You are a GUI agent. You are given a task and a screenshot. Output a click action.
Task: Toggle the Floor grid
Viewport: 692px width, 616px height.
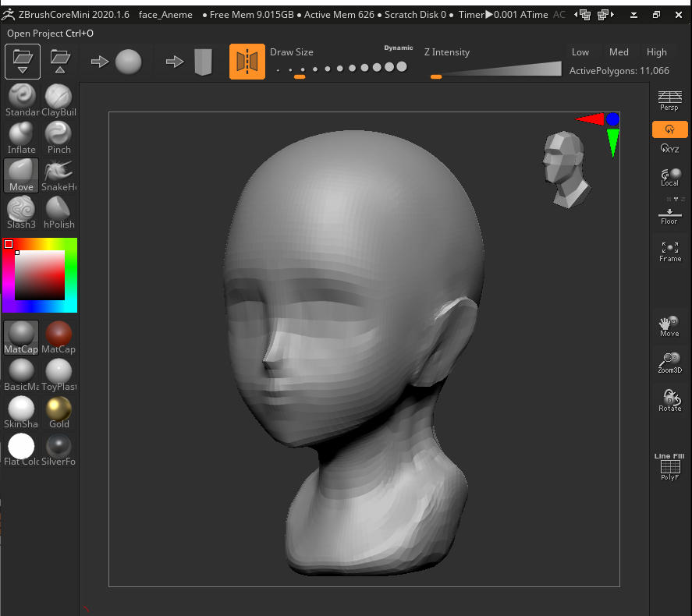tap(669, 216)
